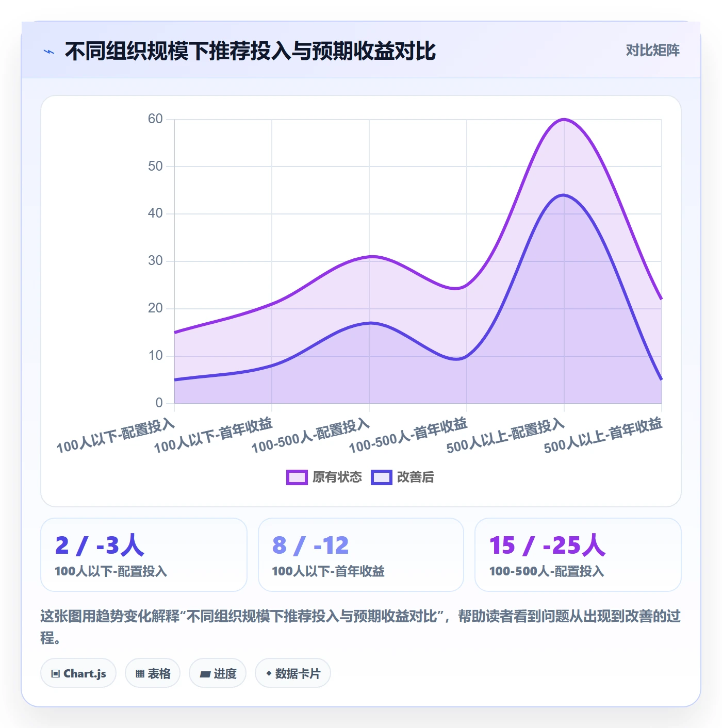Select the 表格 tag chip
Viewport: 722px width, 728px height.
coord(153,673)
